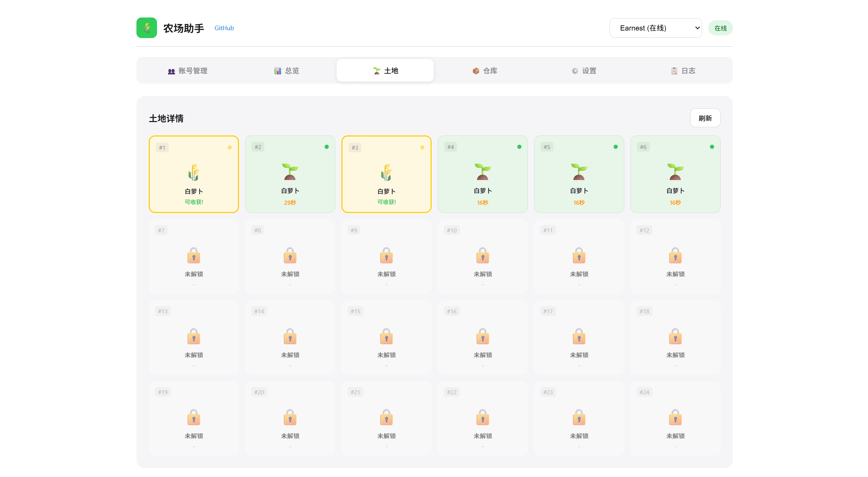The width and height of the screenshot is (868, 477).
Task: Click the lock icon on plot #24
Action: point(675,417)
